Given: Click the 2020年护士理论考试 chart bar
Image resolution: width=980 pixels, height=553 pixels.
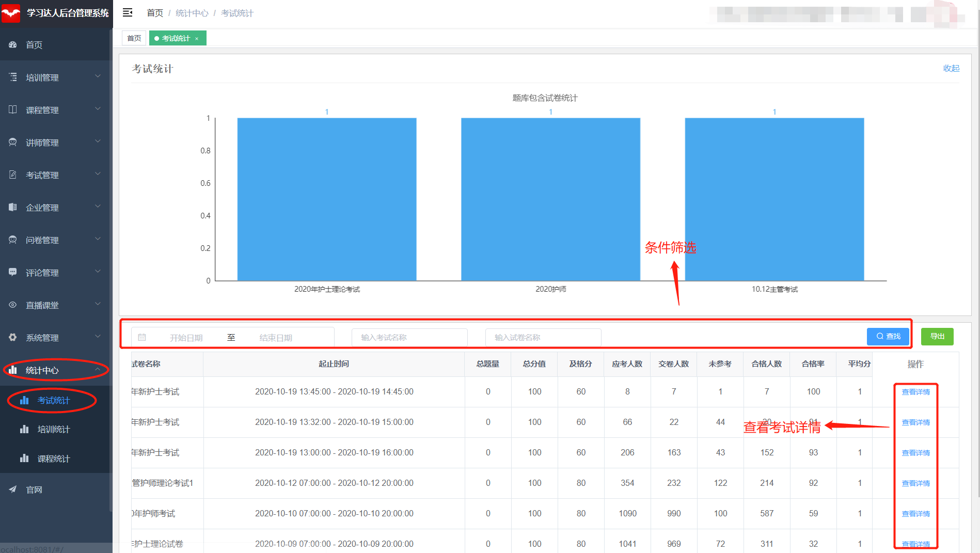Looking at the screenshot, I should tap(327, 199).
